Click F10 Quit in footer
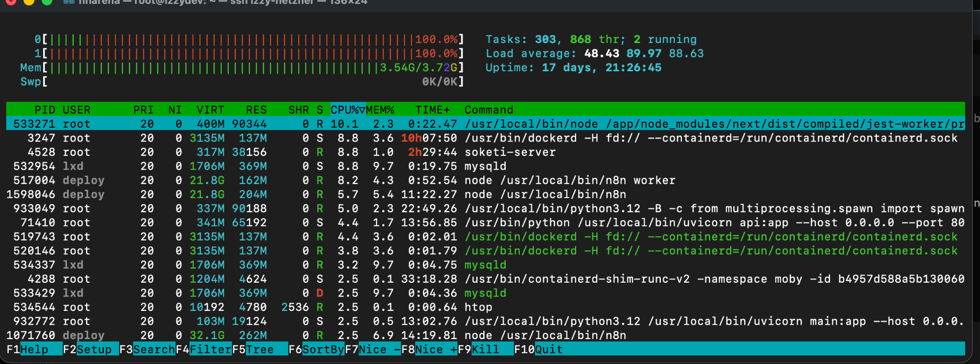The width and height of the screenshot is (980, 364). click(x=548, y=350)
